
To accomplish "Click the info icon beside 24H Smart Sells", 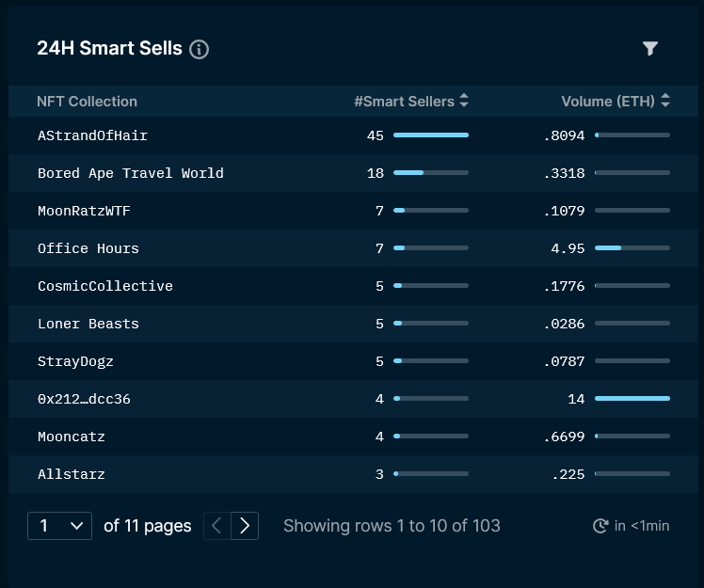I will (199, 49).
